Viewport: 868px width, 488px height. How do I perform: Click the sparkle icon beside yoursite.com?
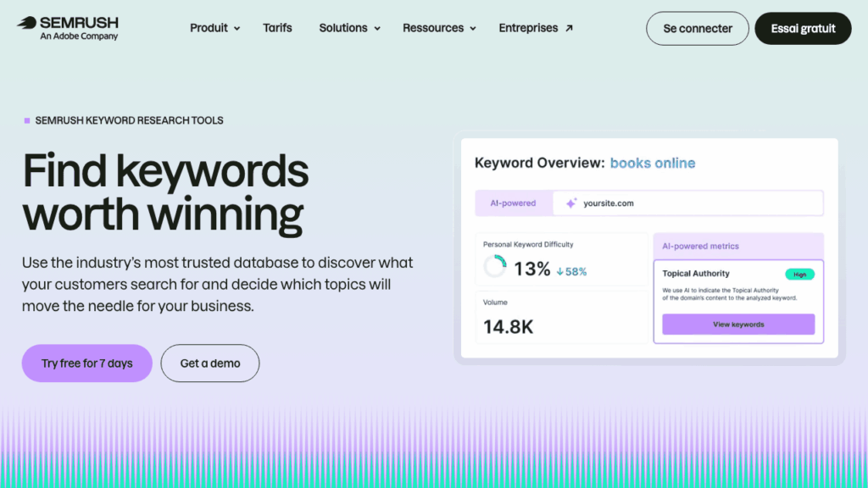[x=571, y=203]
